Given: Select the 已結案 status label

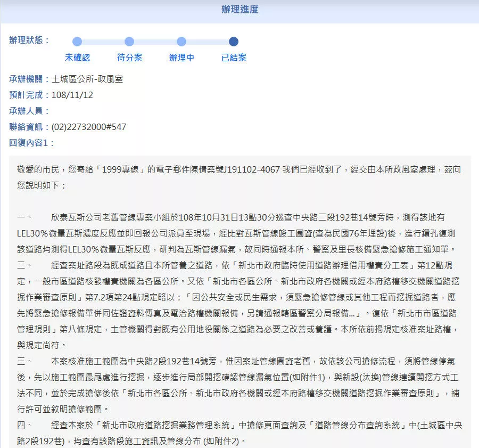Looking at the screenshot, I should pos(234,58).
